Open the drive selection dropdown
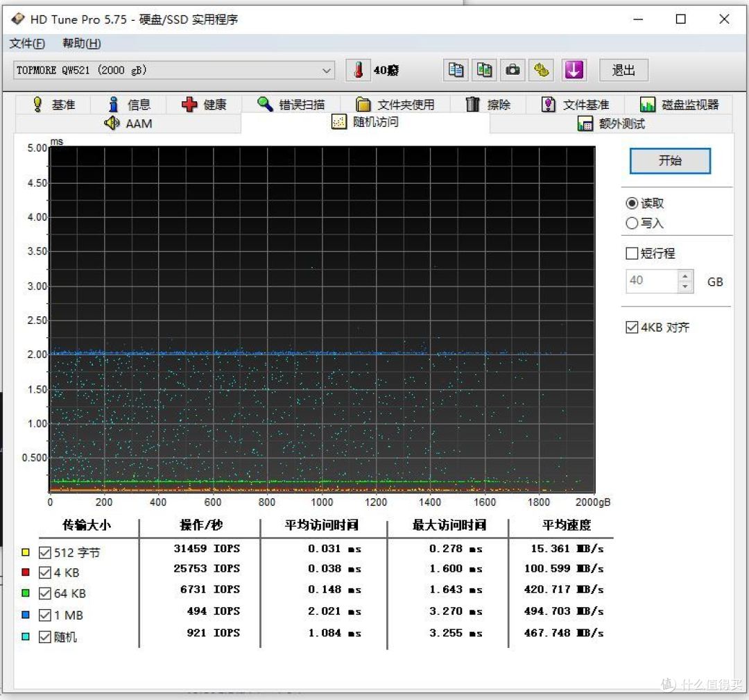The image size is (749, 700). pyautogui.click(x=326, y=70)
